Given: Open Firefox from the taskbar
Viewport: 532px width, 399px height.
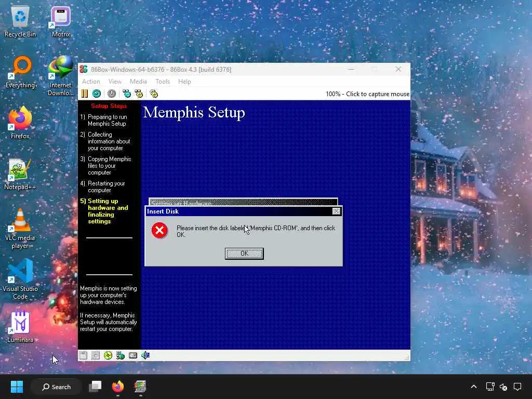Looking at the screenshot, I should click(118, 387).
